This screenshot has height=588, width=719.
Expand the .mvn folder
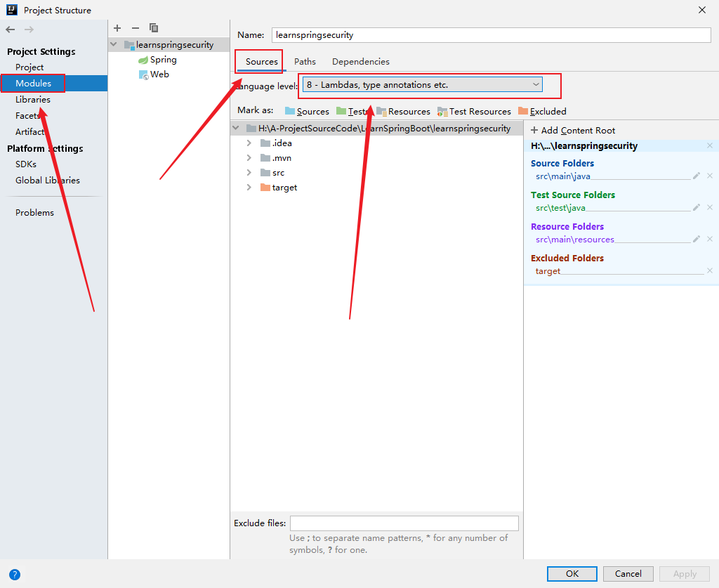coord(249,158)
